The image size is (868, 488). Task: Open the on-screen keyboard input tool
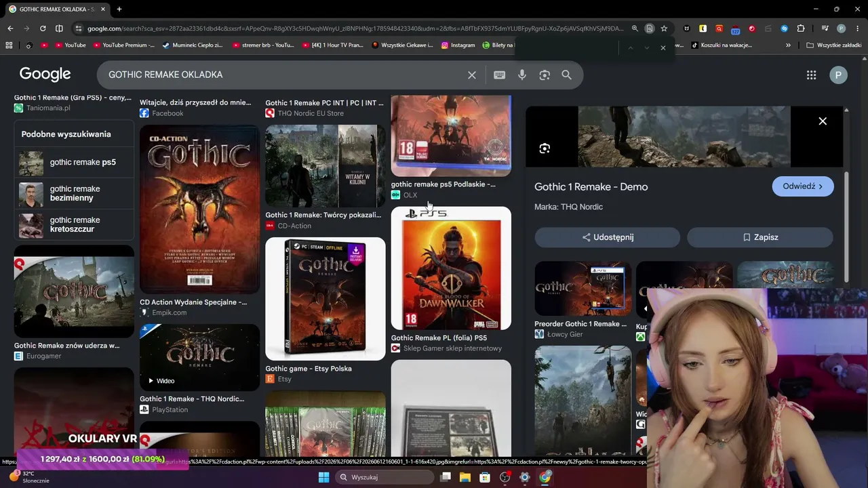(x=500, y=75)
